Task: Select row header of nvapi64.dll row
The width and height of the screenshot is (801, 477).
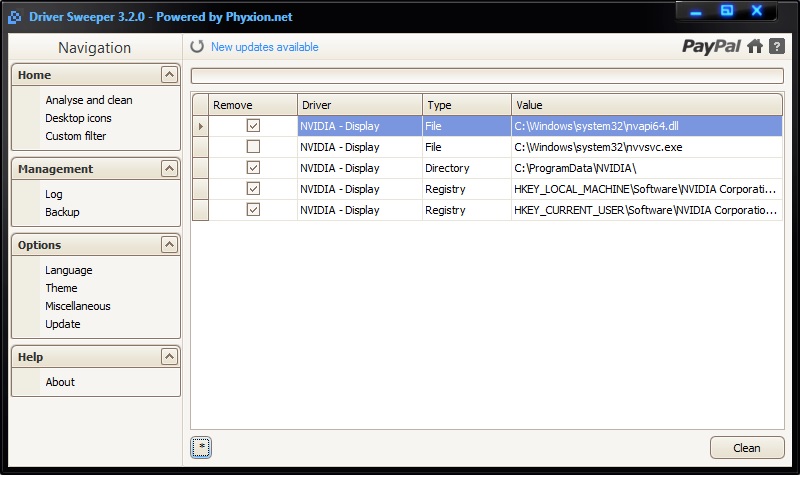Action: [200, 126]
